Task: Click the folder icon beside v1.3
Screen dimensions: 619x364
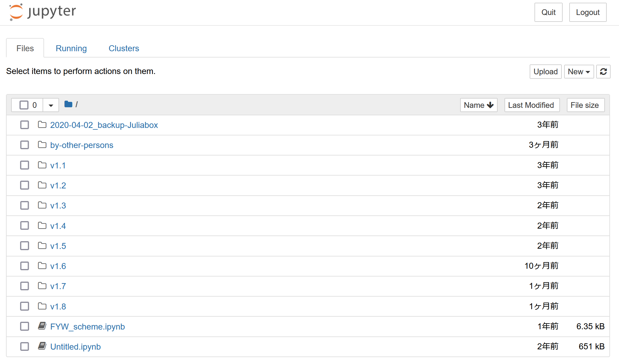Action: (42, 205)
